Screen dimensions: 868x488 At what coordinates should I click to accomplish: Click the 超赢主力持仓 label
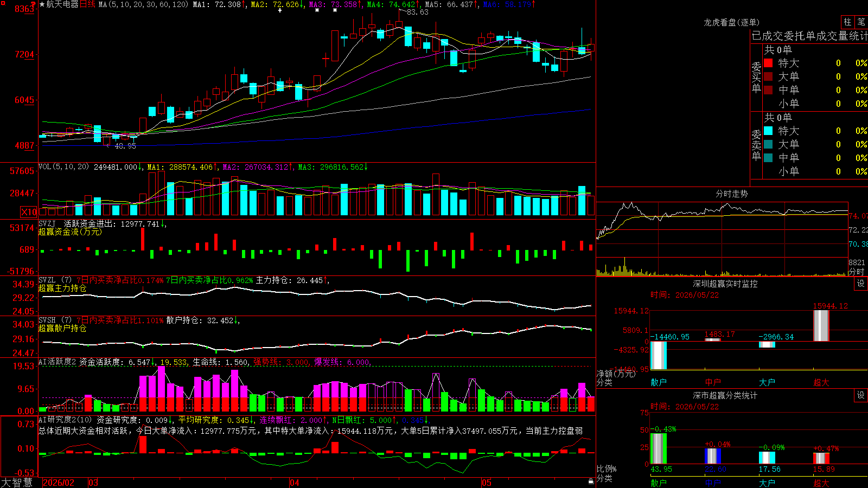tap(62, 288)
